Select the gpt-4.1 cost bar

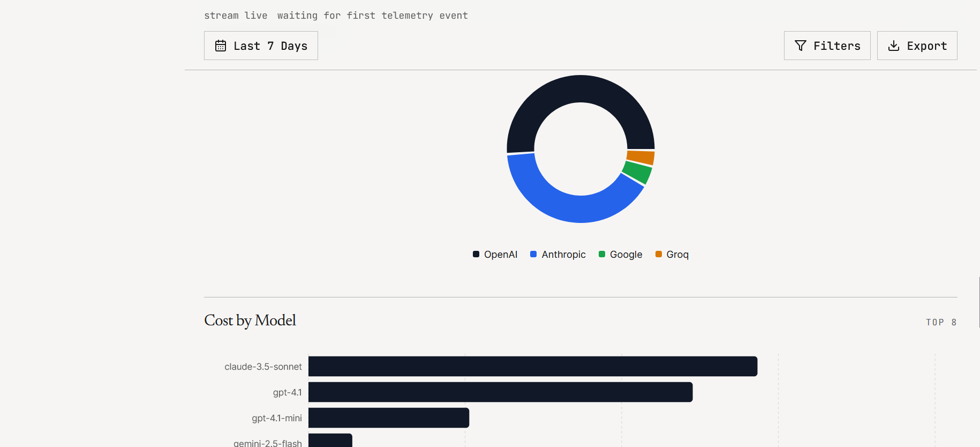[x=501, y=392]
